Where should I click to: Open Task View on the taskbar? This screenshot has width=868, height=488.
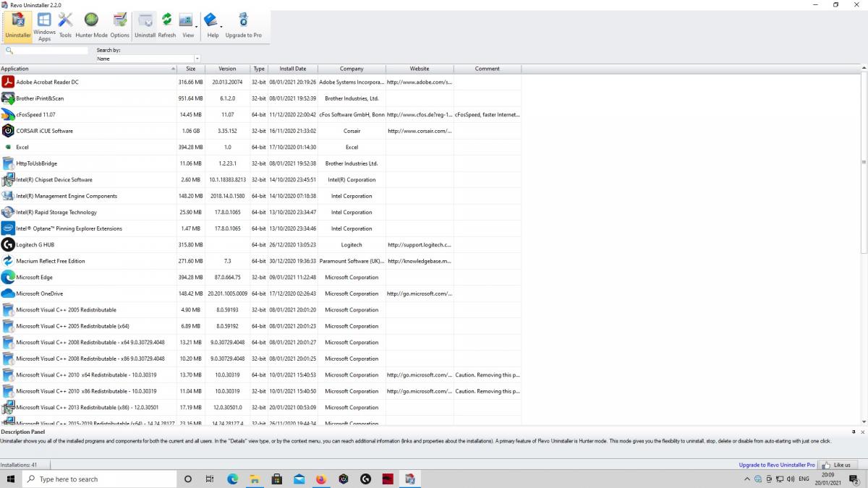click(x=210, y=479)
